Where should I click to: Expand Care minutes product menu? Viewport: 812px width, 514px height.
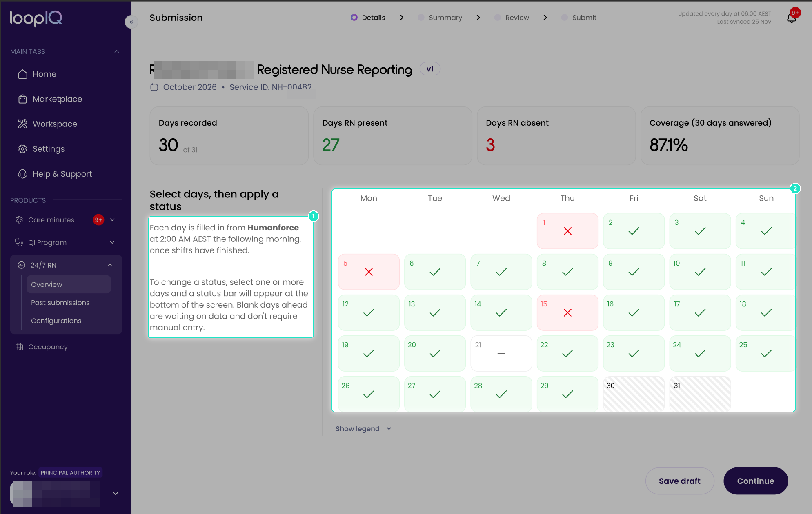(x=112, y=219)
